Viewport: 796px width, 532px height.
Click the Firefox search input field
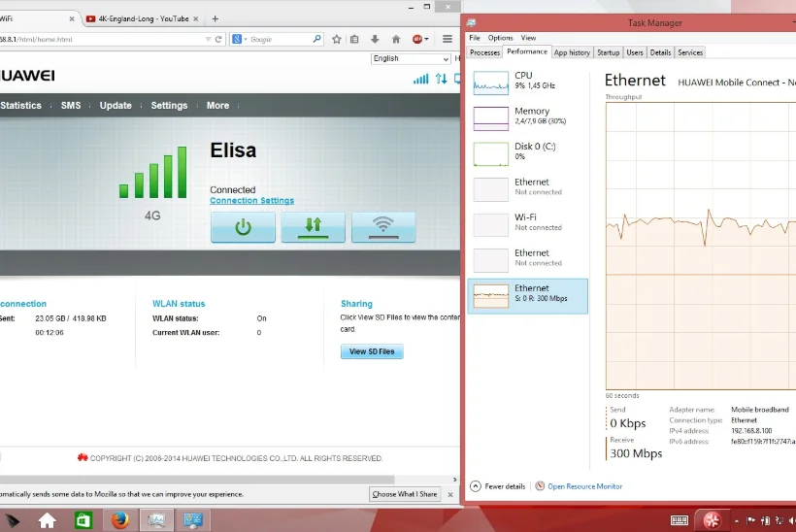[x=280, y=39]
